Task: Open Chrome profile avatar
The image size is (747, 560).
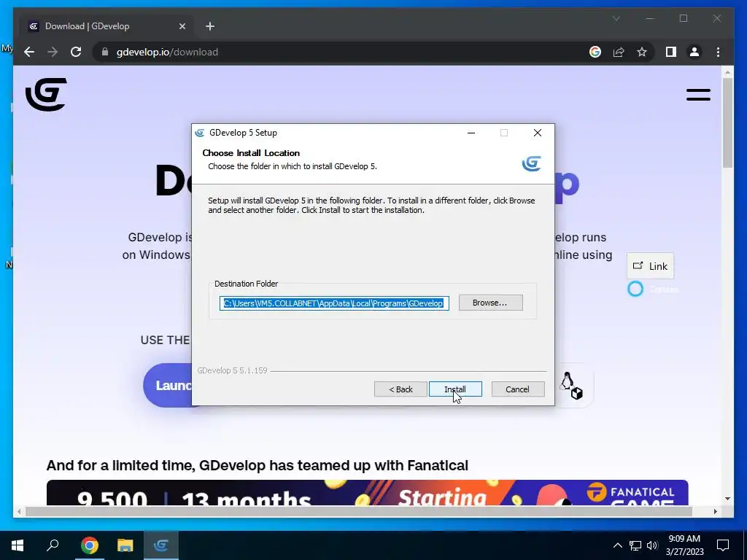Action: 694,52
